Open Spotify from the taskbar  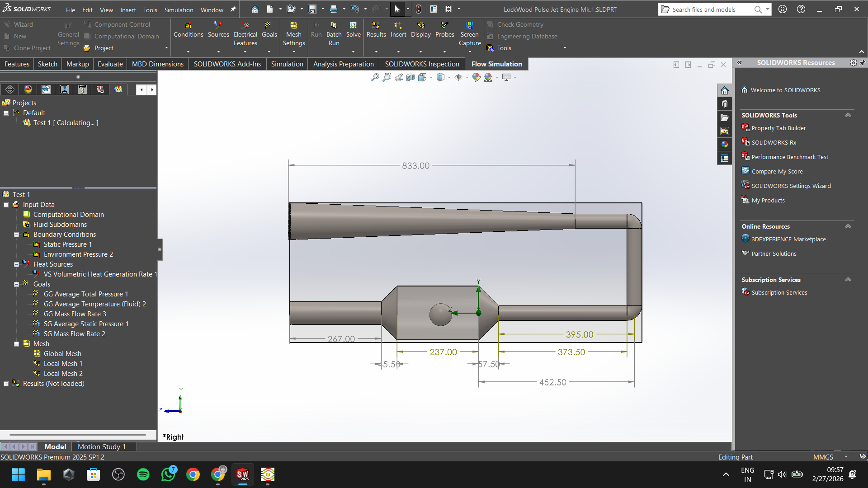pyautogui.click(x=143, y=474)
